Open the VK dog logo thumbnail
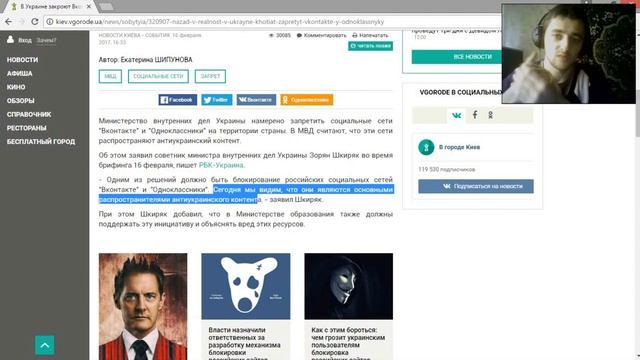The width and height of the screenshot is (640, 360). pyautogui.click(x=246, y=286)
